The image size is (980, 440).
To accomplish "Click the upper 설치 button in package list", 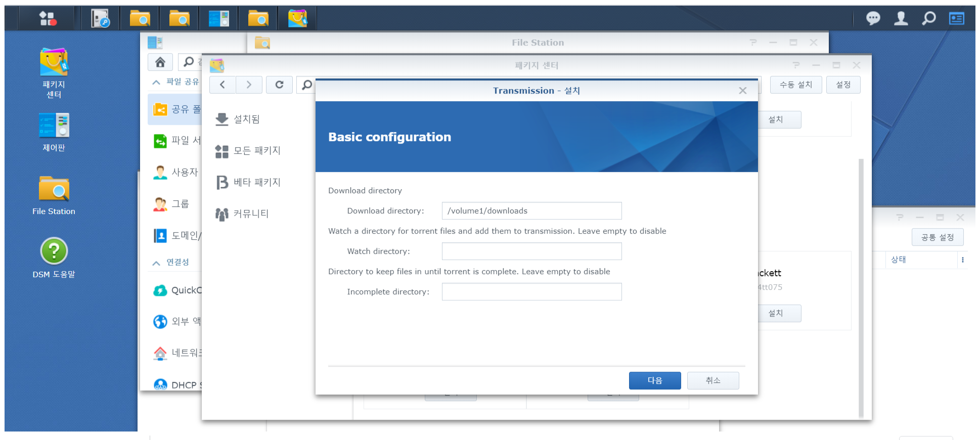I will [x=779, y=120].
